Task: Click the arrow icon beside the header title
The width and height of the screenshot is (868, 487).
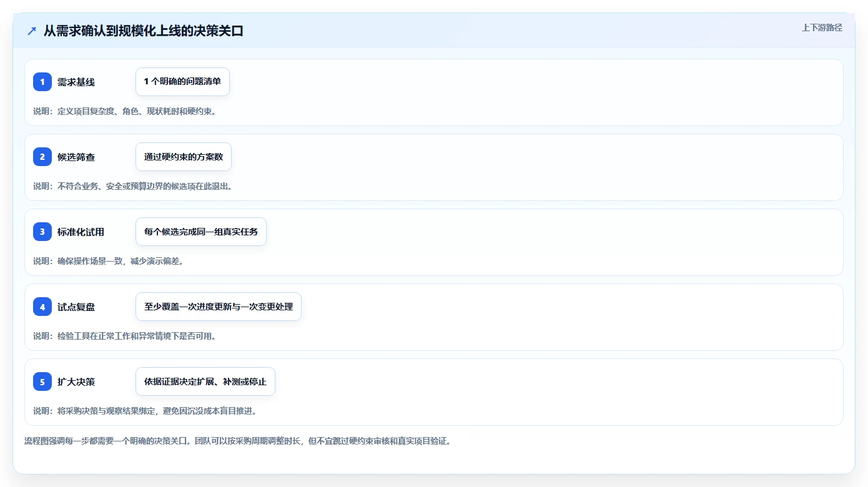Action: (32, 31)
